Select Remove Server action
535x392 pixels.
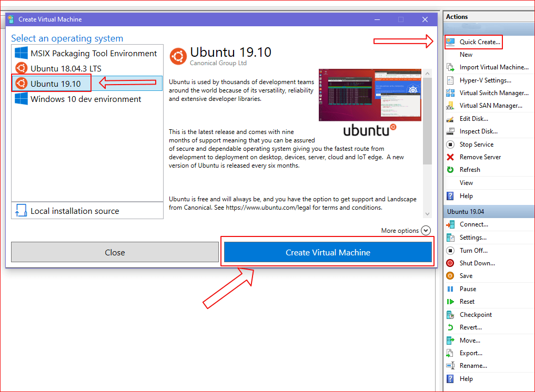(480, 157)
